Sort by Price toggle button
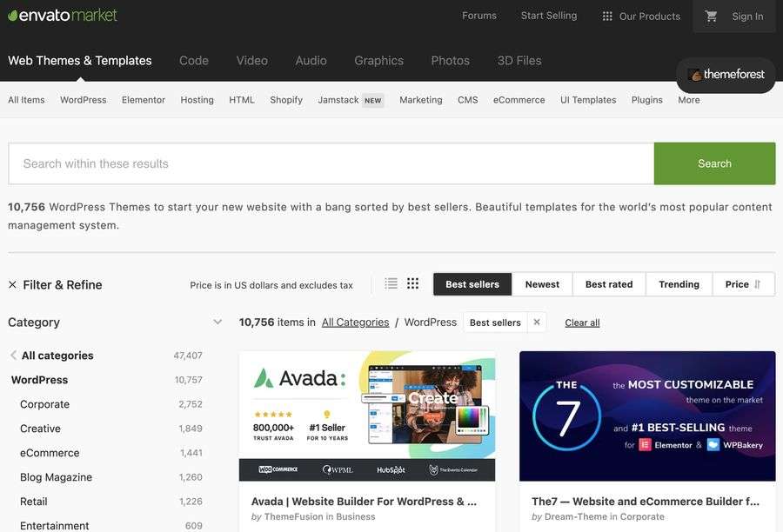 click(x=743, y=284)
